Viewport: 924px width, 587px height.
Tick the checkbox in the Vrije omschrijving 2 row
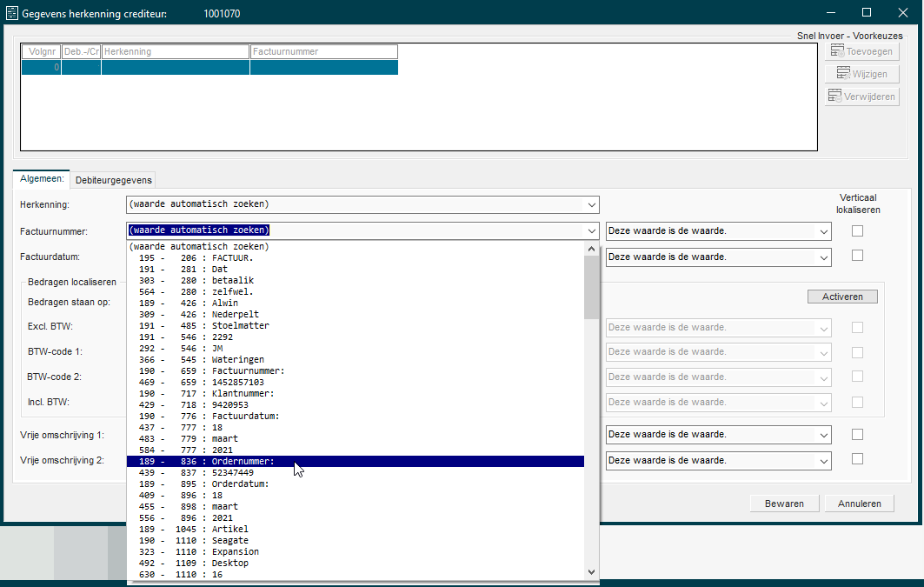click(857, 458)
